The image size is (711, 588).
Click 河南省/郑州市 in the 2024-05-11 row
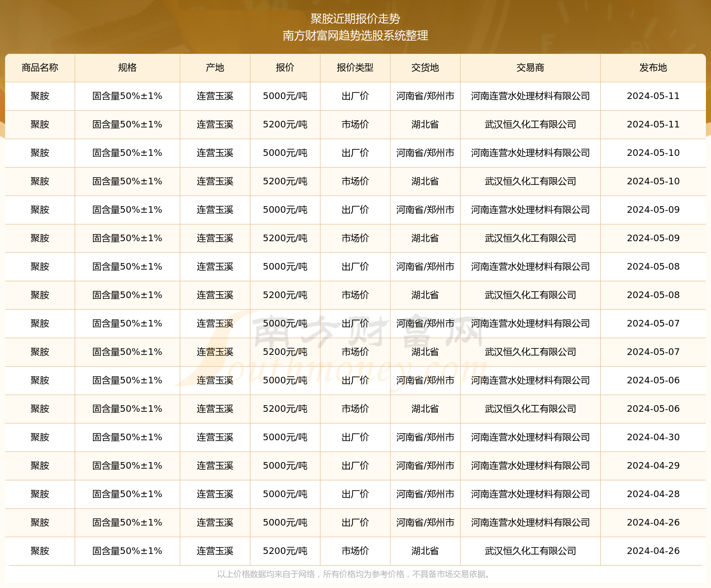pyautogui.click(x=425, y=96)
